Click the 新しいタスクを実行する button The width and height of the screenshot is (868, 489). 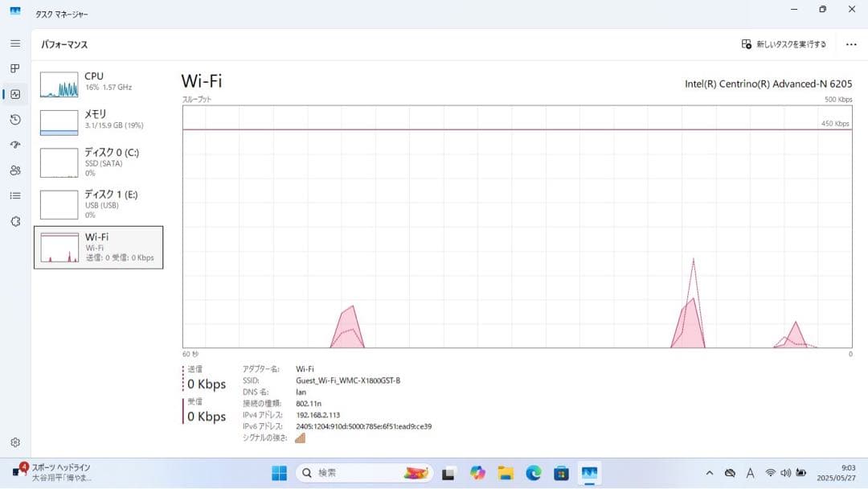point(784,44)
